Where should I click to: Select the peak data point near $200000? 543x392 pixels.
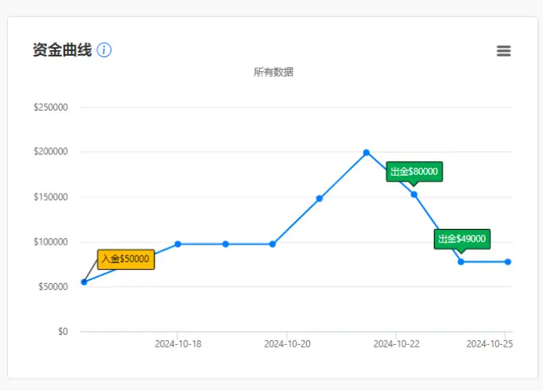point(366,153)
